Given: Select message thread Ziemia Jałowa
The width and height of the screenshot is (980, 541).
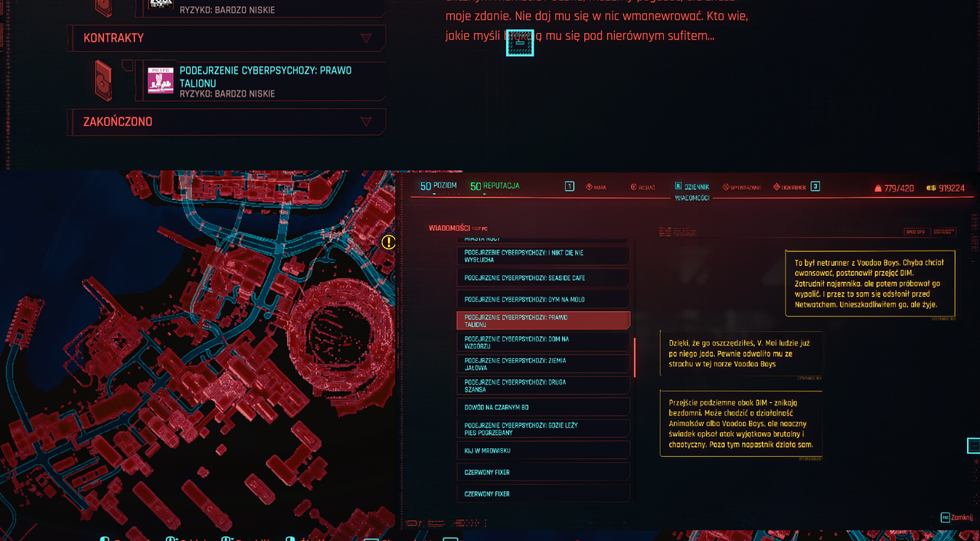Looking at the screenshot, I should click(544, 364).
